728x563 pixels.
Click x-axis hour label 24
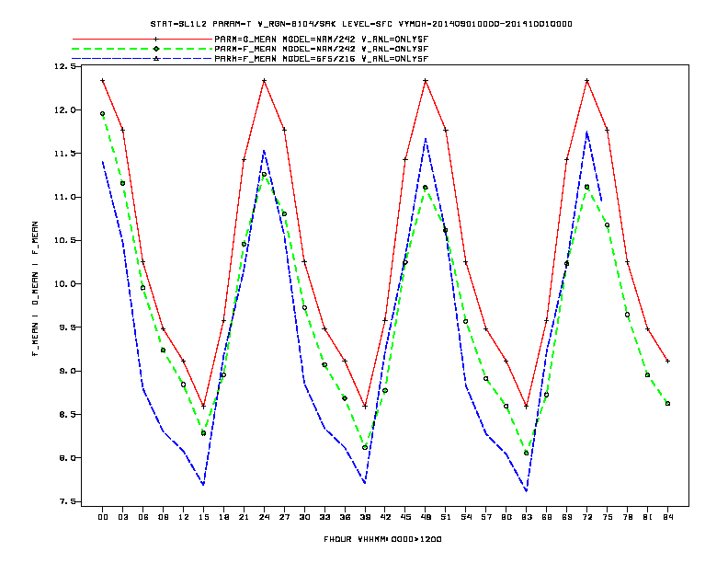tap(264, 517)
